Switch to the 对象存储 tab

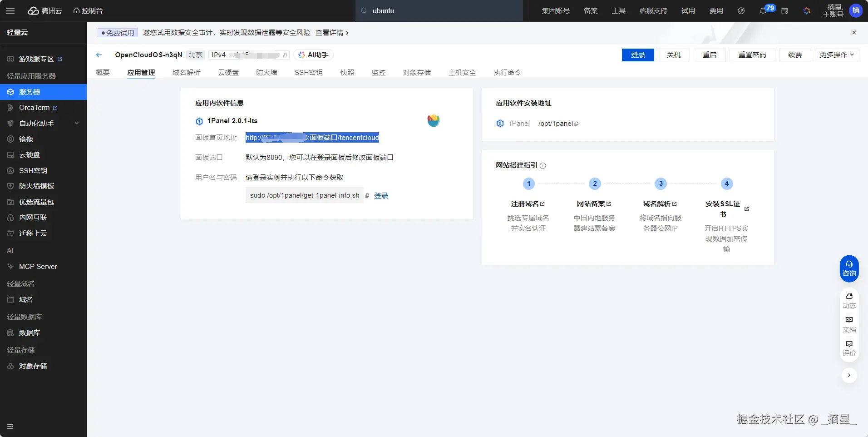[x=417, y=73]
